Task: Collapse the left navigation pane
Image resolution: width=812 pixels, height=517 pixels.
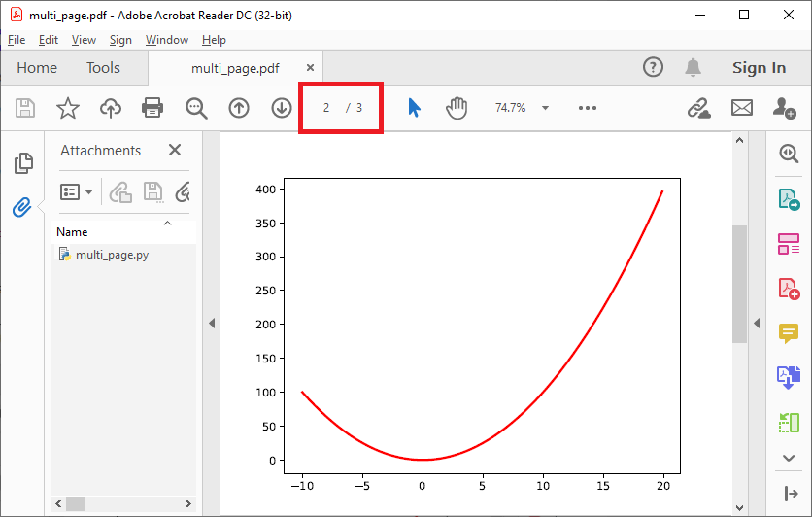Action: pos(212,324)
